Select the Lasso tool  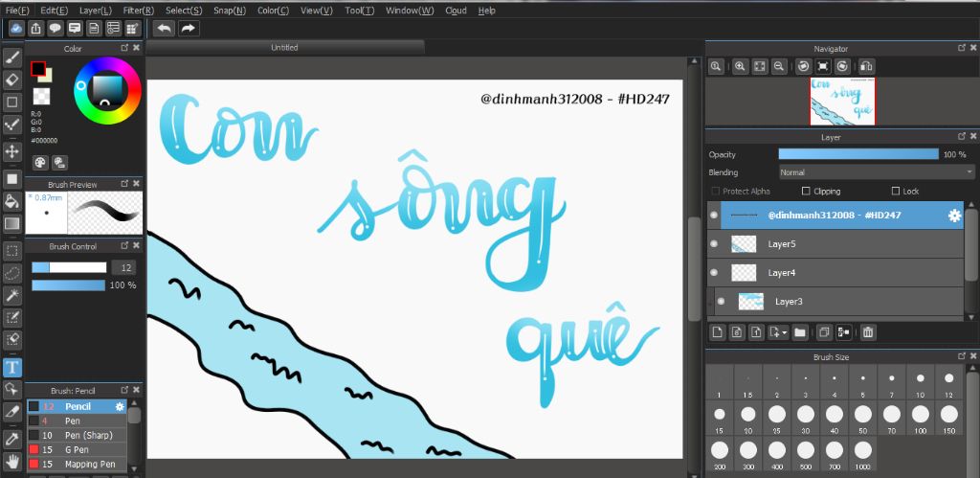point(11,273)
